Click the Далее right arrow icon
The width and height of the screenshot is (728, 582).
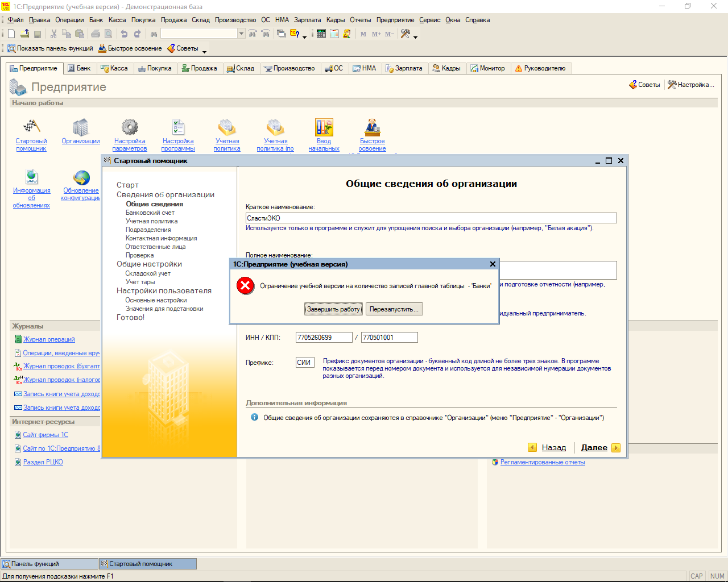click(x=616, y=447)
